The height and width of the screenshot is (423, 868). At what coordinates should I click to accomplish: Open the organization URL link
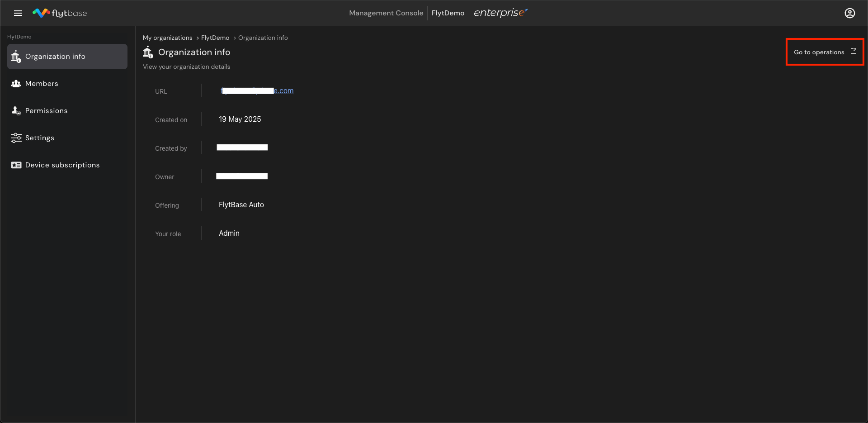(x=257, y=91)
